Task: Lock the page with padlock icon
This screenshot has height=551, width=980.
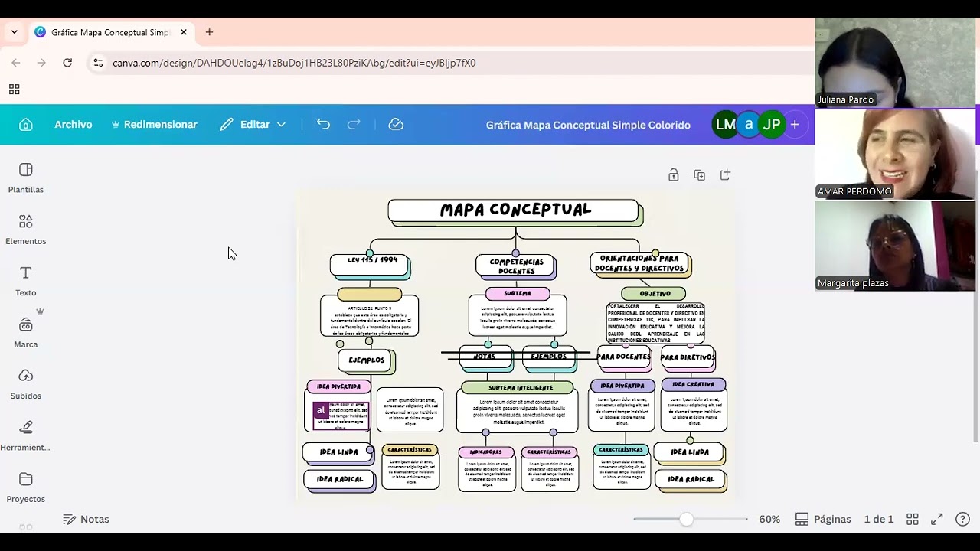Action: pos(673,175)
